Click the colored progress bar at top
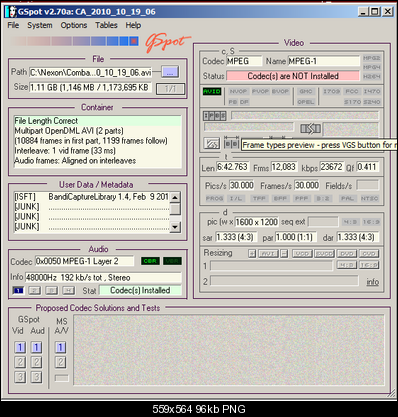This screenshot has width=398, height=417. [74, 41]
